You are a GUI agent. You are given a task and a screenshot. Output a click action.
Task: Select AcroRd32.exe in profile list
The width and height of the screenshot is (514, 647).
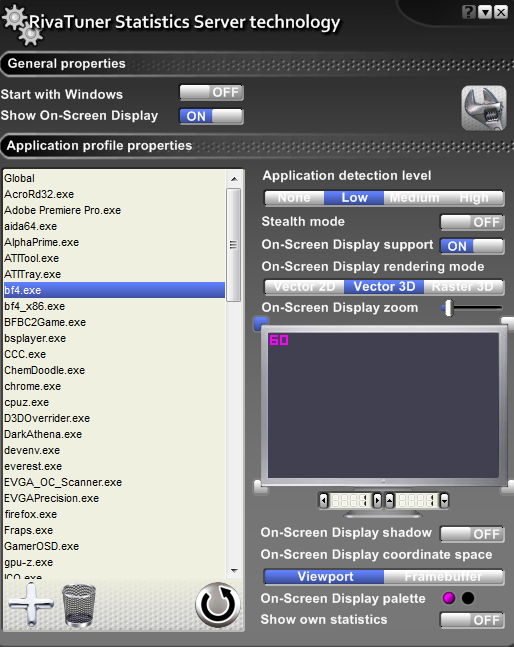[114, 194]
